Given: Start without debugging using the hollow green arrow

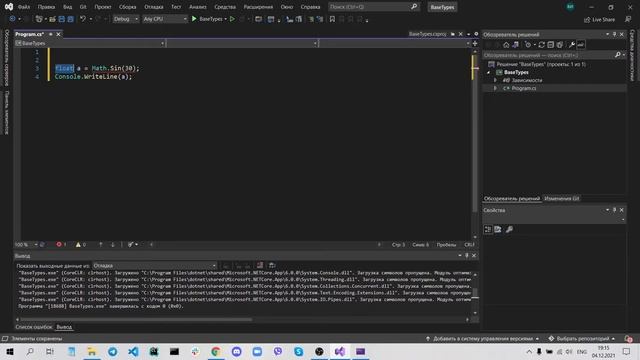Looking at the screenshot, I should pyautogui.click(x=232, y=19).
